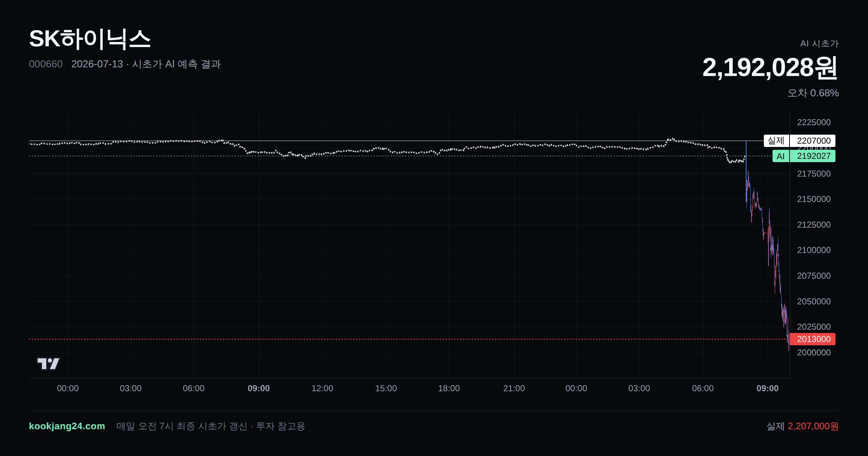868x456 pixels.
Task: Click the SK하이닉스 stock title
Action: click(x=90, y=39)
